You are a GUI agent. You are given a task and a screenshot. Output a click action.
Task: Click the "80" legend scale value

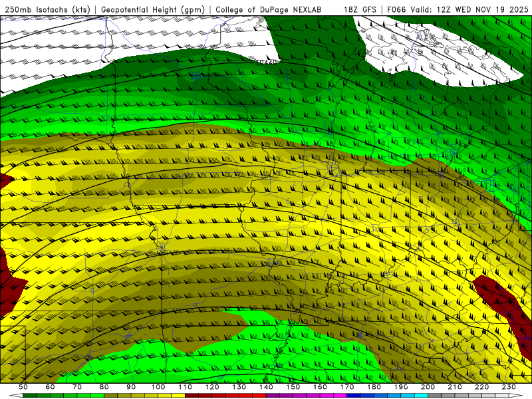tap(104, 387)
